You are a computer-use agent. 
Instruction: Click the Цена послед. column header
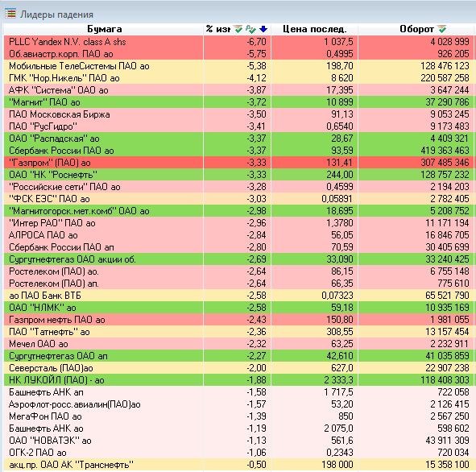(314, 29)
